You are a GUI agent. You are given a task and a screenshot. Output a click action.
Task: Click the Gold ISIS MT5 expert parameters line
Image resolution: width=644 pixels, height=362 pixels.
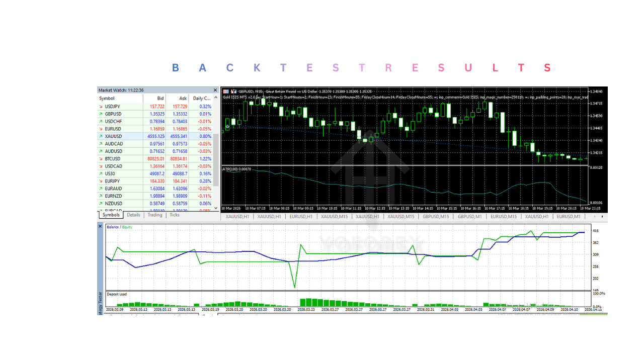click(x=405, y=97)
